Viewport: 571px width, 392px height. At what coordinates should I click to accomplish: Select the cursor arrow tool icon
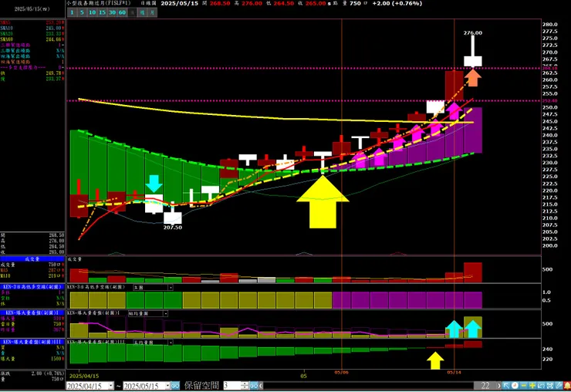tap(506, 386)
